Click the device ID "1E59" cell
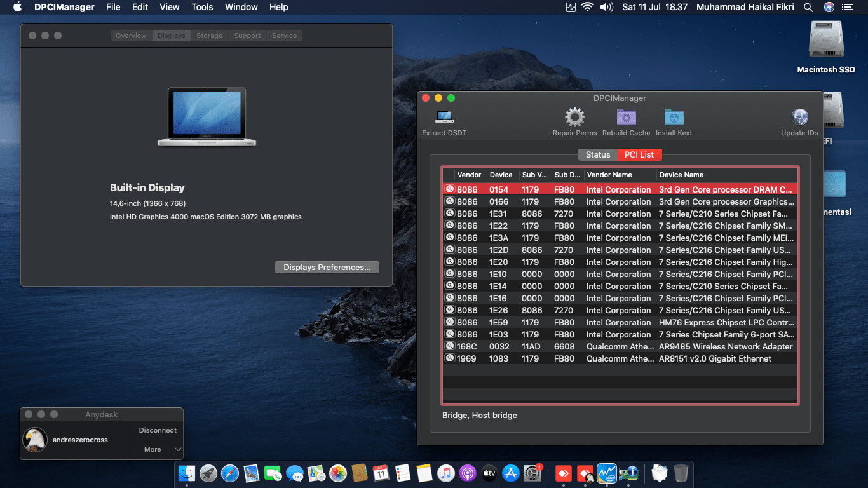The width and height of the screenshot is (868, 488). pyautogui.click(x=498, y=322)
